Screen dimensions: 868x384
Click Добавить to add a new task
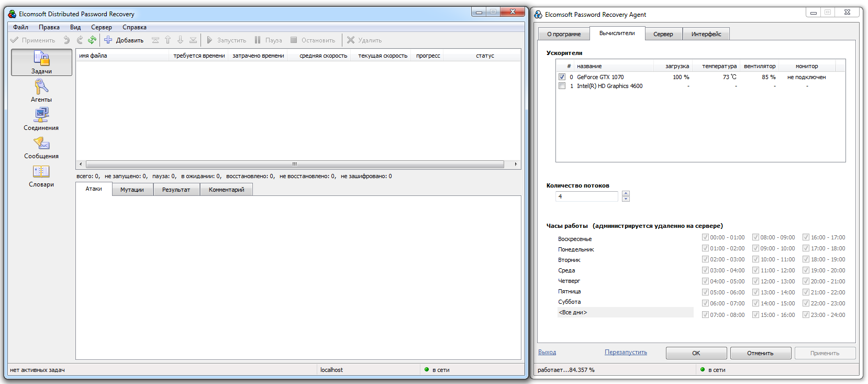point(124,40)
